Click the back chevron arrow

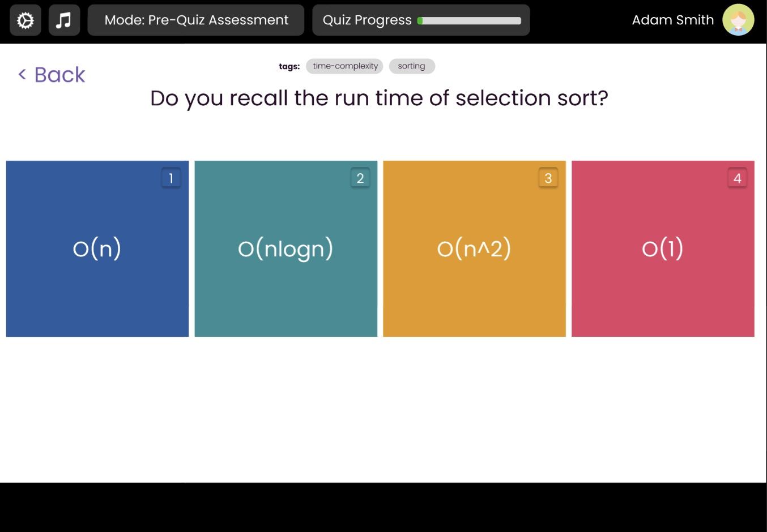coord(22,74)
